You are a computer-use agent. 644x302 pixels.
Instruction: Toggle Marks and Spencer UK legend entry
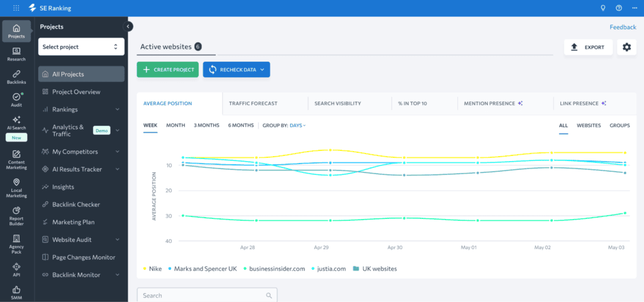(203, 269)
